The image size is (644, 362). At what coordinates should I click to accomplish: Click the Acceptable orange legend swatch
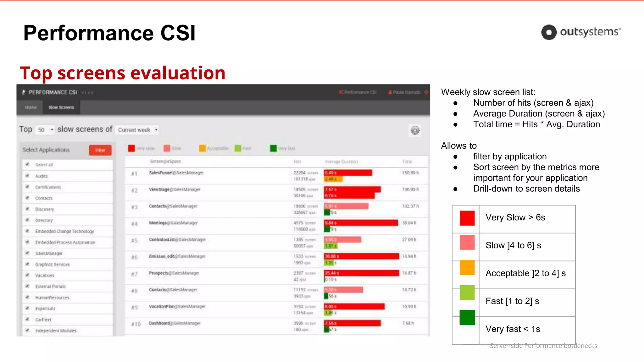tap(203, 148)
